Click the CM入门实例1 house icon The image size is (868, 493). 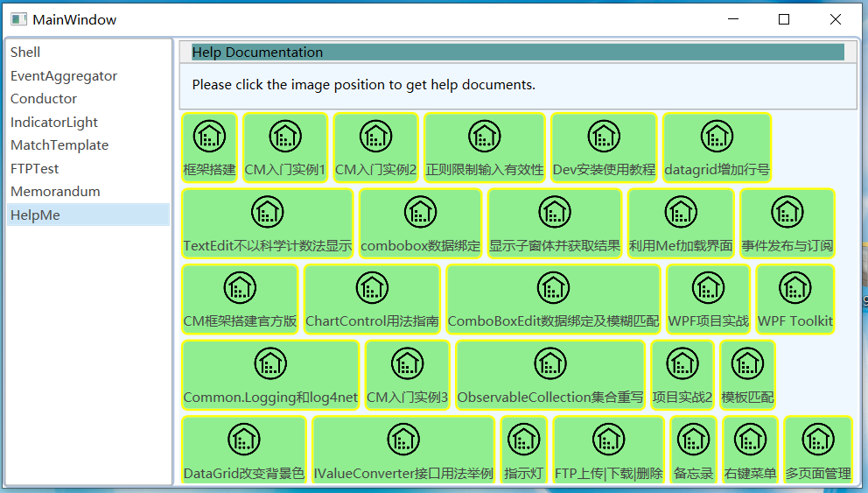pyautogui.click(x=285, y=137)
